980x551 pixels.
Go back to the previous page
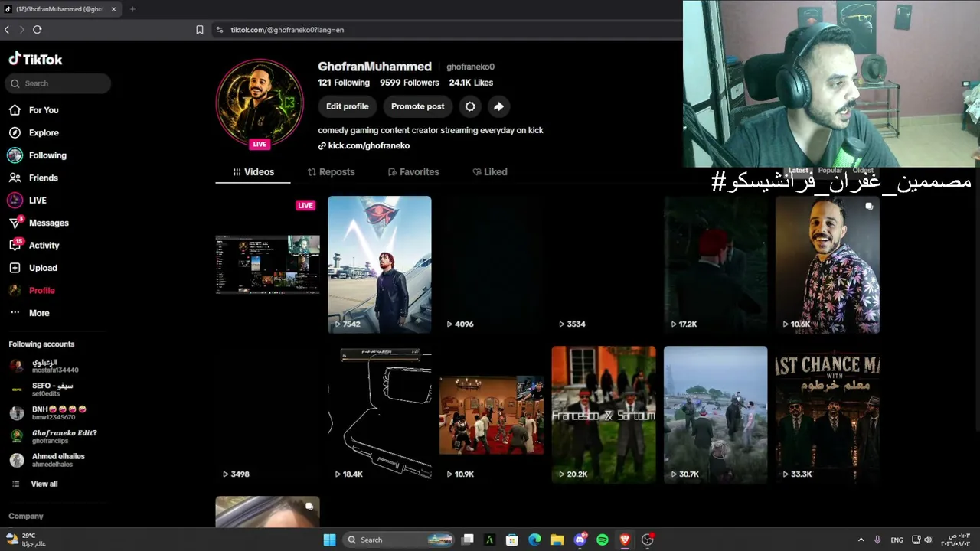tap(7, 30)
